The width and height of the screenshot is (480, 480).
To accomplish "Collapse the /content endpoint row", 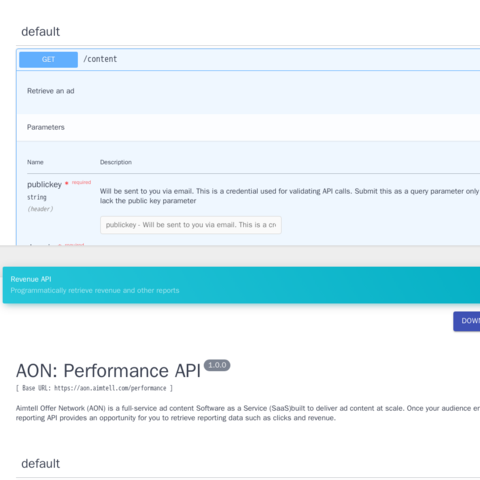I will click(x=248, y=59).
